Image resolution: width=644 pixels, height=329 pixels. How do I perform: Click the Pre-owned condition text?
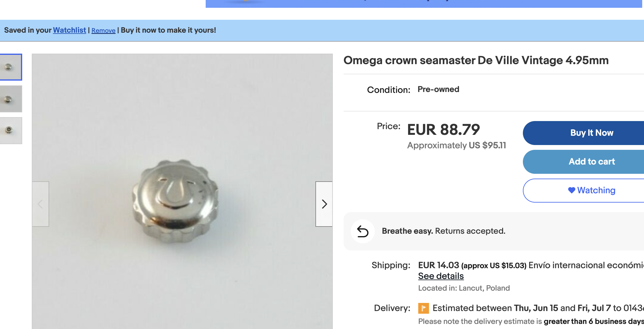(x=438, y=89)
